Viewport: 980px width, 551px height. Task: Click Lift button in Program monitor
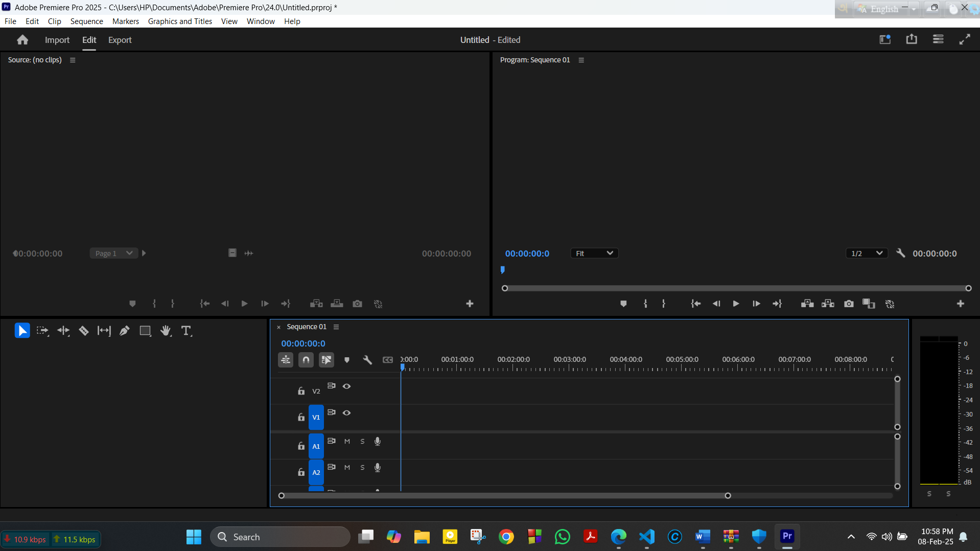point(807,304)
